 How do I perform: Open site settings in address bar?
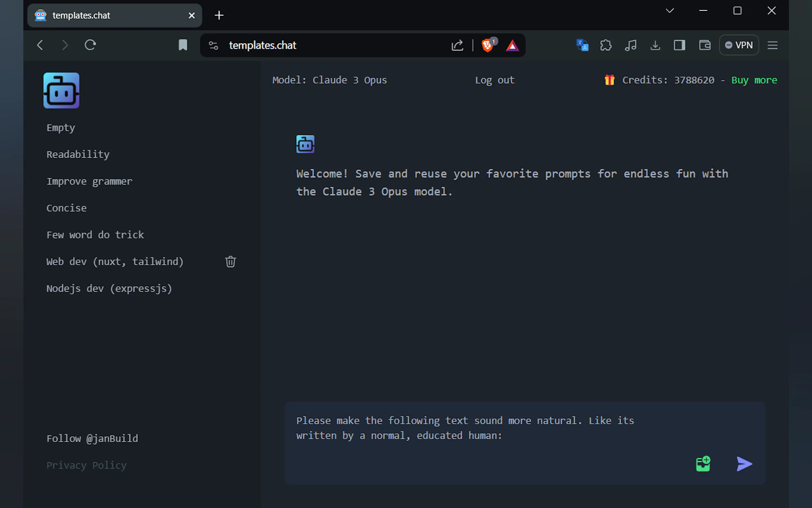tap(214, 45)
